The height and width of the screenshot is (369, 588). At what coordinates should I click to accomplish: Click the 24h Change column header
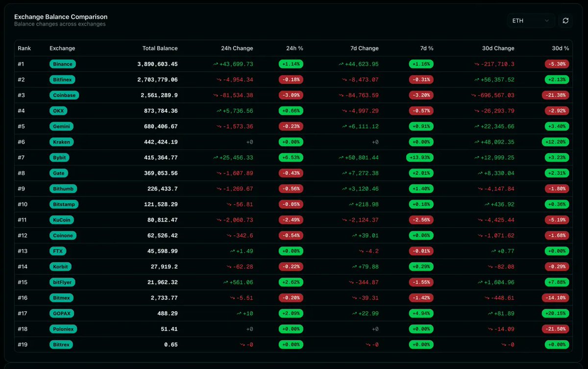pyautogui.click(x=237, y=49)
